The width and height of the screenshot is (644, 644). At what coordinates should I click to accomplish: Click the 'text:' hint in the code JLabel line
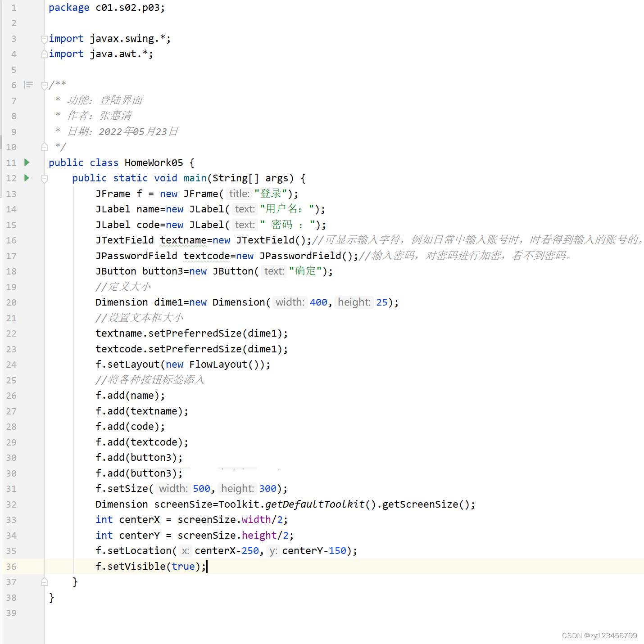(245, 225)
